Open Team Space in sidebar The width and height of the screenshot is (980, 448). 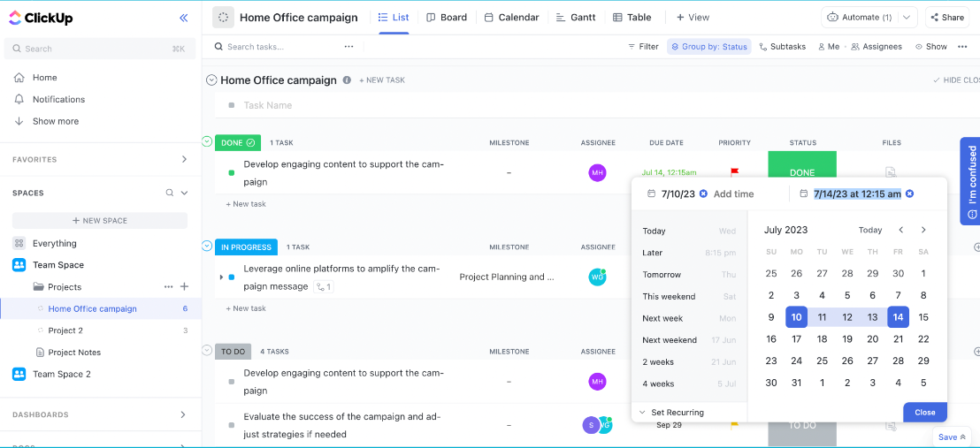[x=58, y=265]
